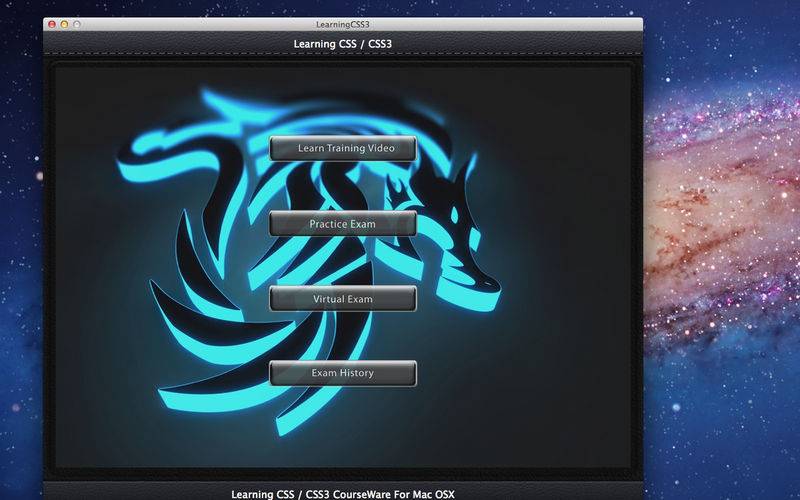Open the Learn Training Video section
The image size is (800, 500).
(x=343, y=148)
